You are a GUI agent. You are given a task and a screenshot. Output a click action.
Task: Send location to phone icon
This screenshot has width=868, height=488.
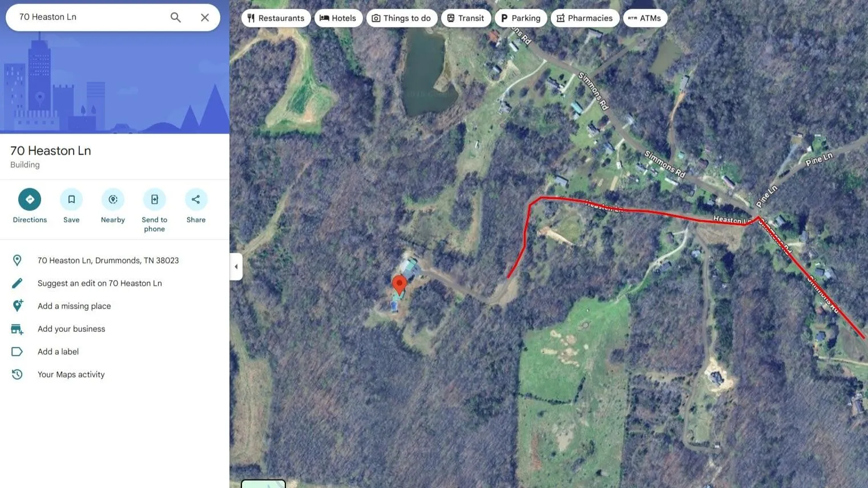(x=155, y=200)
